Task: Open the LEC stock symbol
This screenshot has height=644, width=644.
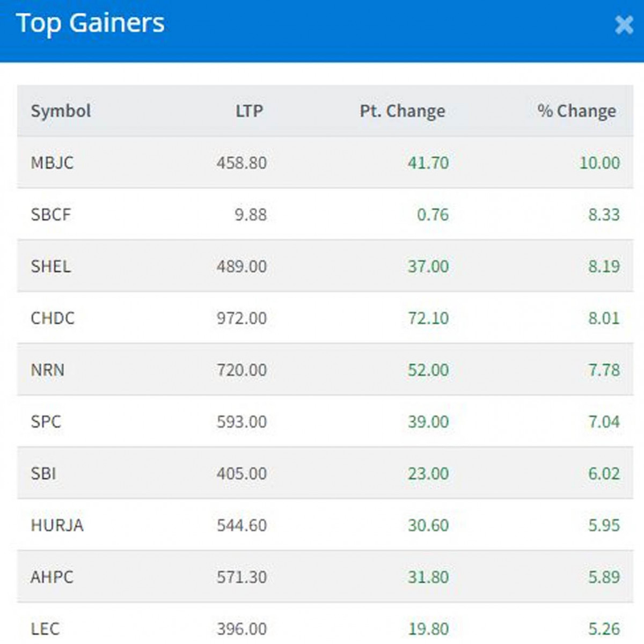Action: pos(45,628)
